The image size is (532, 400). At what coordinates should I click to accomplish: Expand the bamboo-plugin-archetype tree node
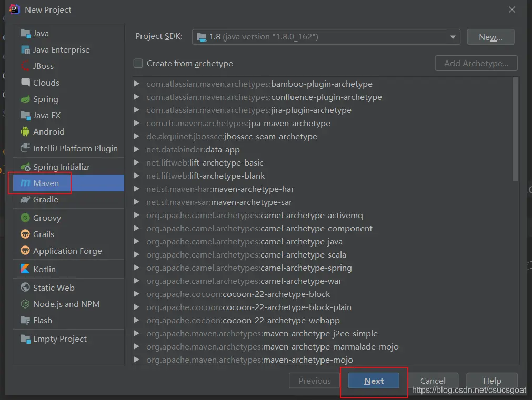point(137,84)
